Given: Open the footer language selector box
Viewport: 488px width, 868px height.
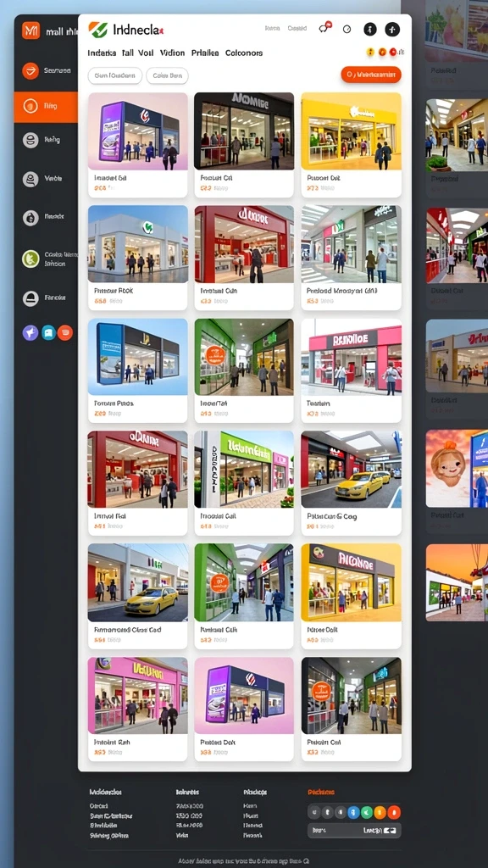Looking at the screenshot, I should [354, 831].
